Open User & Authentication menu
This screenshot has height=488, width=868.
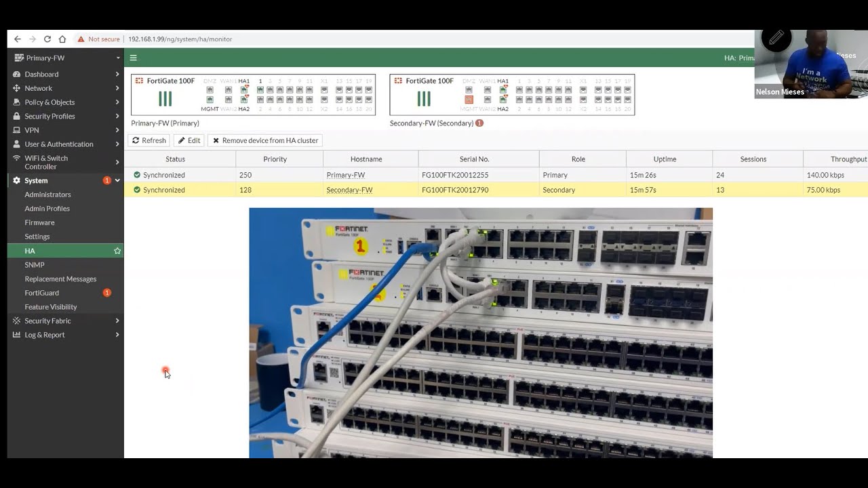pos(66,144)
